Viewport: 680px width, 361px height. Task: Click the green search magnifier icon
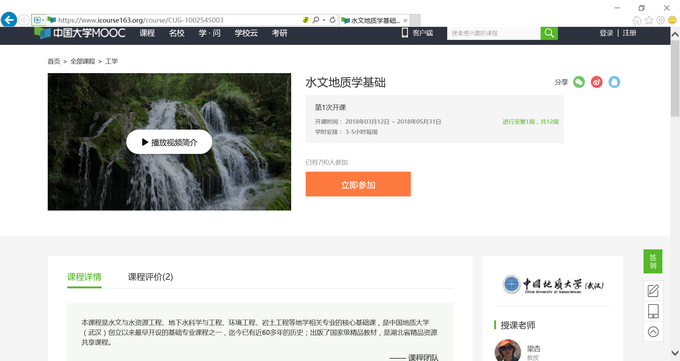pyautogui.click(x=549, y=33)
